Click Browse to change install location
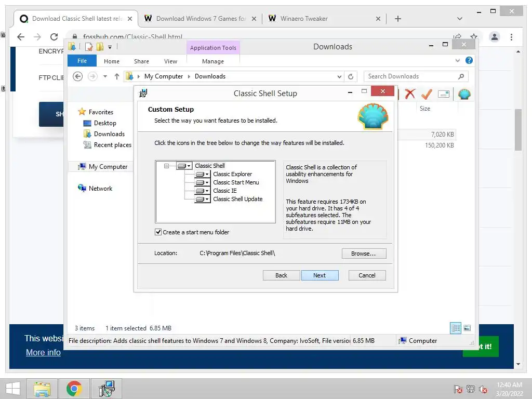The width and height of the screenshot is (532, 399). tap(364, 254)
